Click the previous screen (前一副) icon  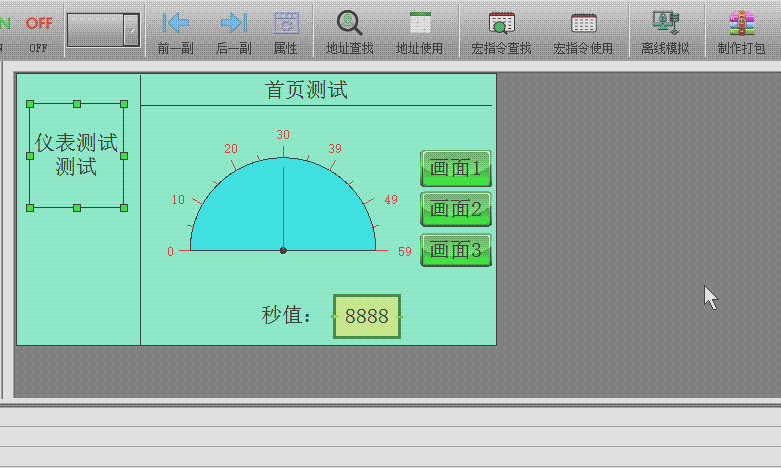(176, 24)
